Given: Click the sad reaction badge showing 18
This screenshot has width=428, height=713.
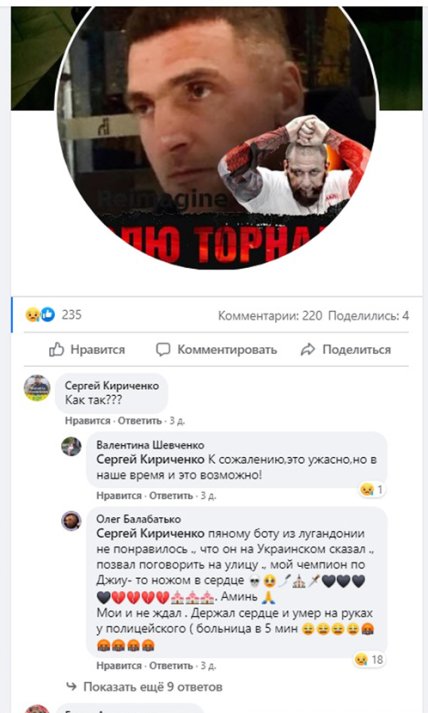Looking at the screenshot, I should coord(369,659).
